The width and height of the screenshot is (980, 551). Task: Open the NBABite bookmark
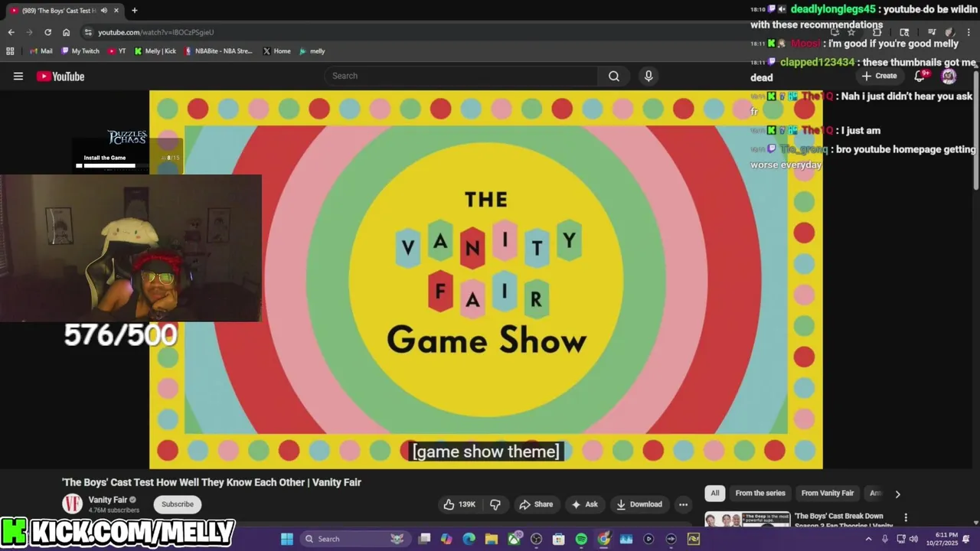click(x=218, y=51)
